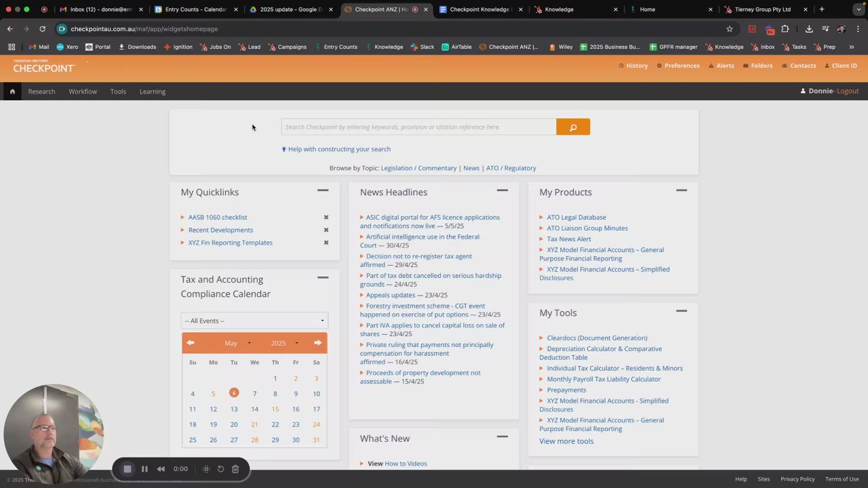Screen dimensions: 868x488
Task: Open AASB 1060 checklist quicklink
Action: tap(218, 218)
